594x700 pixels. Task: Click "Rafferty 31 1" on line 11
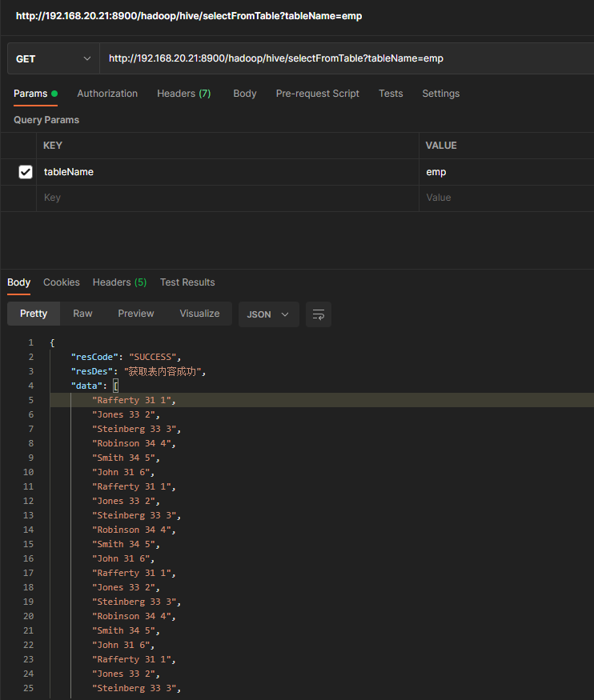132,486
